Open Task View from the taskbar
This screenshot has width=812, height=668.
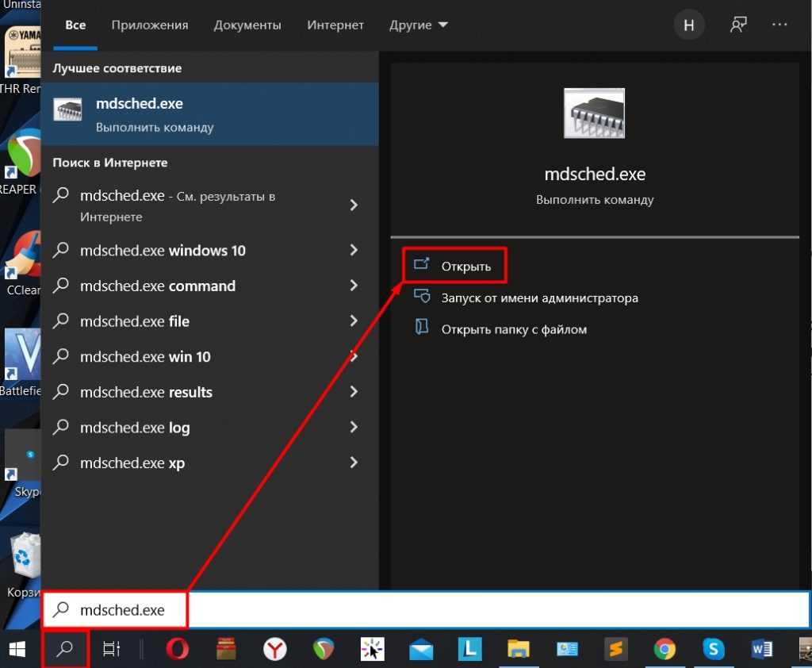tap(112, 649)
